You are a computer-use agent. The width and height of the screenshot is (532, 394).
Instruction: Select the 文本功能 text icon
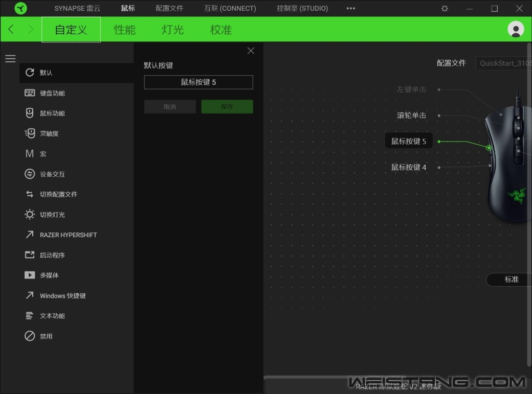click(30, 316)
